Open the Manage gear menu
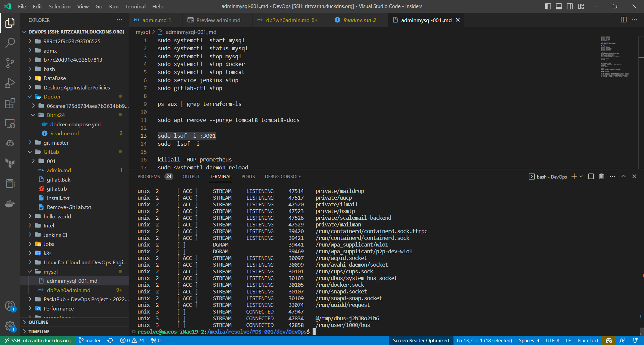The height and width of the screenshot is (345, 644). point(10,326)
